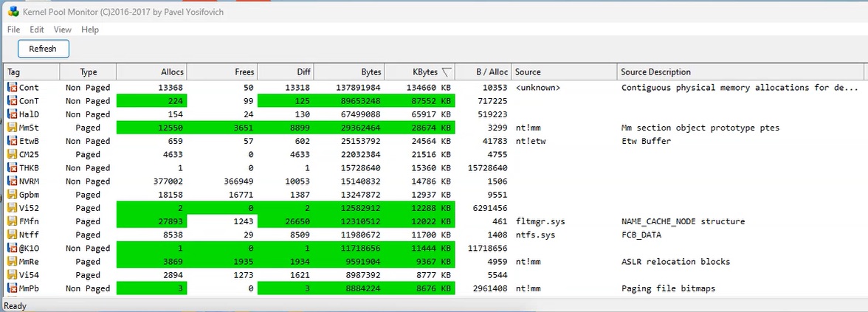868x312 pixels.
Task: Click the Refresh button
Action: (43, 49)
